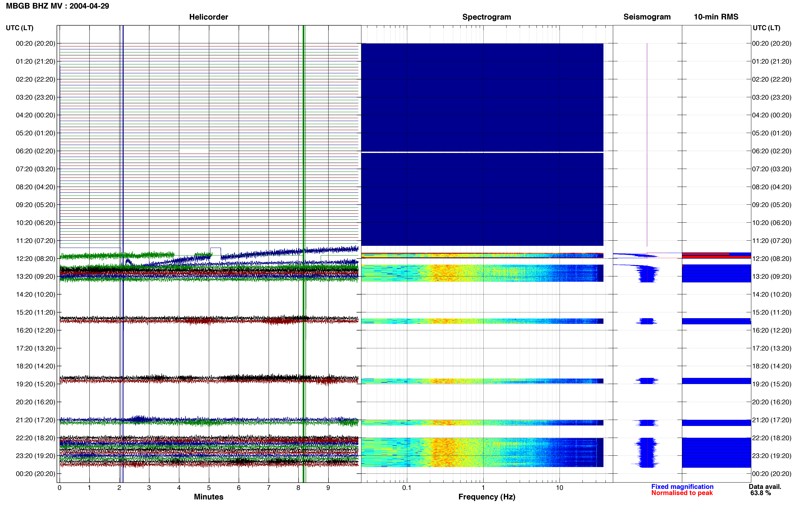Select the Helicorder panel heading
The image size is (812, 508).
[x=209, y=17]
